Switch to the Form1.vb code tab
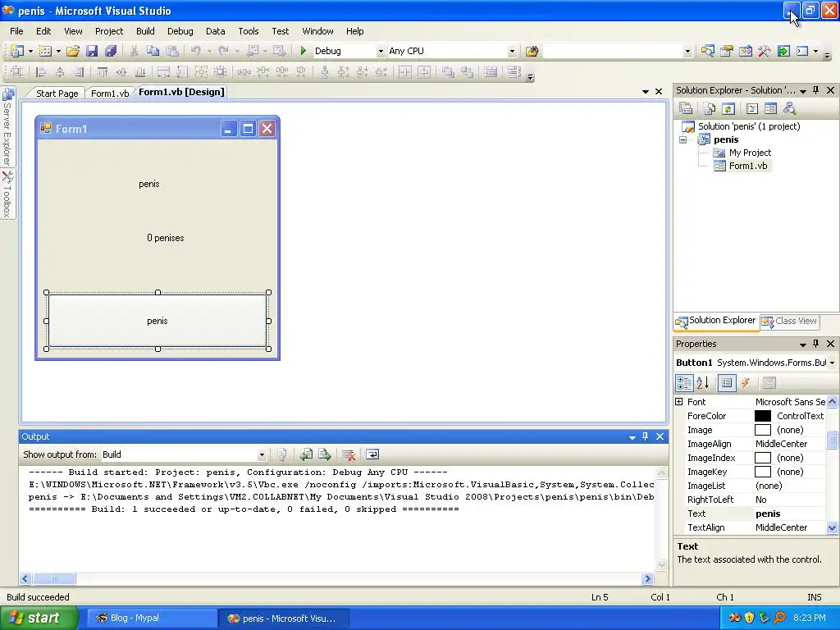Viewport: 840px width, 630px height. (110, 94)
